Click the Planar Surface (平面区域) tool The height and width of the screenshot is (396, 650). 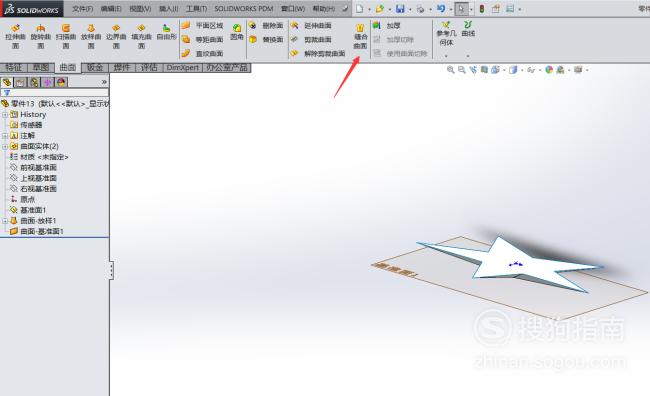203,26
